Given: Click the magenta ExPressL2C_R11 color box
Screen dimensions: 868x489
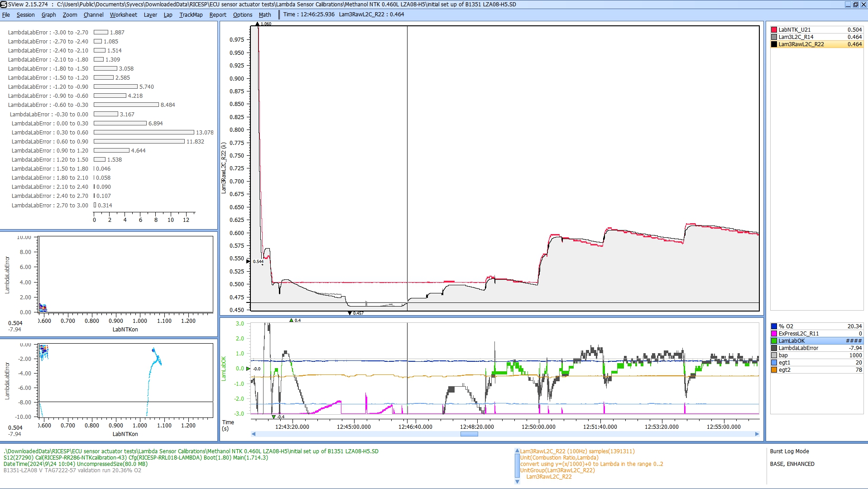Looking at the screenshot, I should point(774,334).
